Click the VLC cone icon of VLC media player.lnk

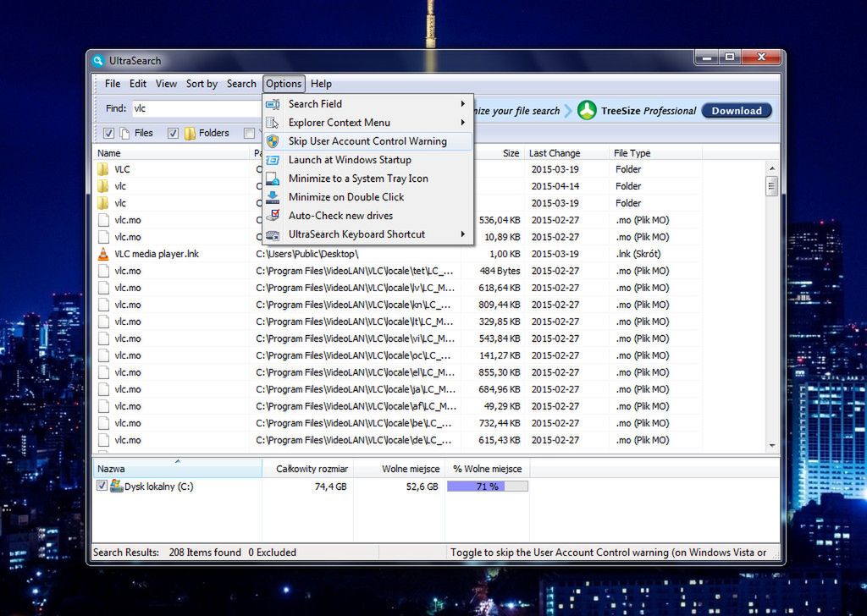[103, 254]
